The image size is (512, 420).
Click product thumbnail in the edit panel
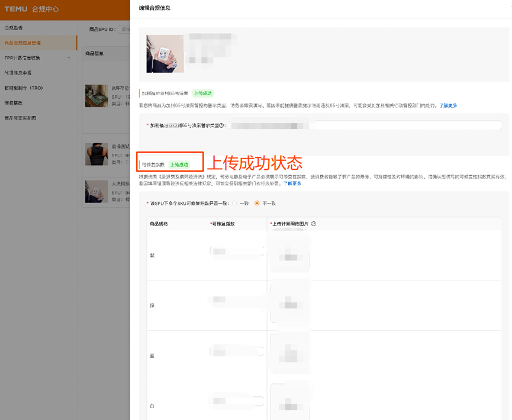[x=165, y=54]
